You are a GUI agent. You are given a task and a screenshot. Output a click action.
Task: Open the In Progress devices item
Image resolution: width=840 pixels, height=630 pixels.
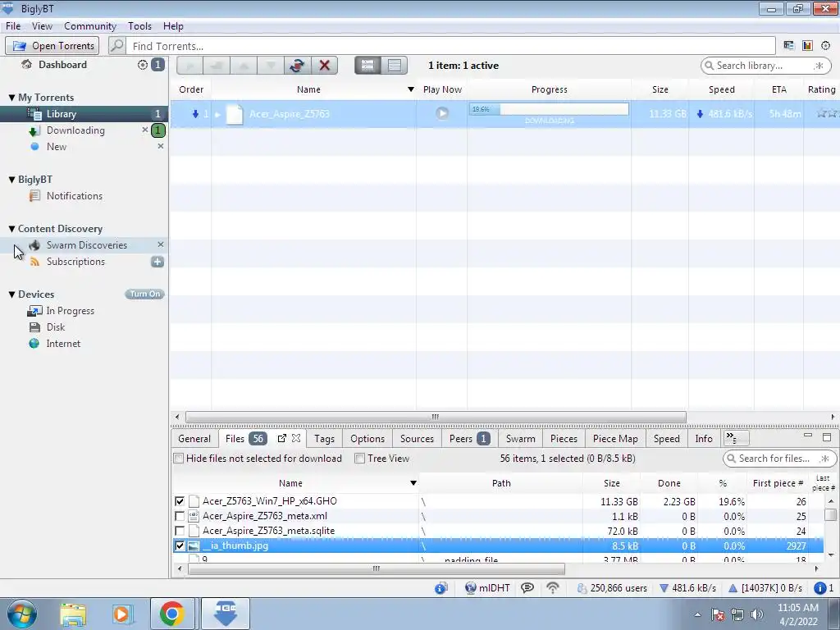(71, 311)
